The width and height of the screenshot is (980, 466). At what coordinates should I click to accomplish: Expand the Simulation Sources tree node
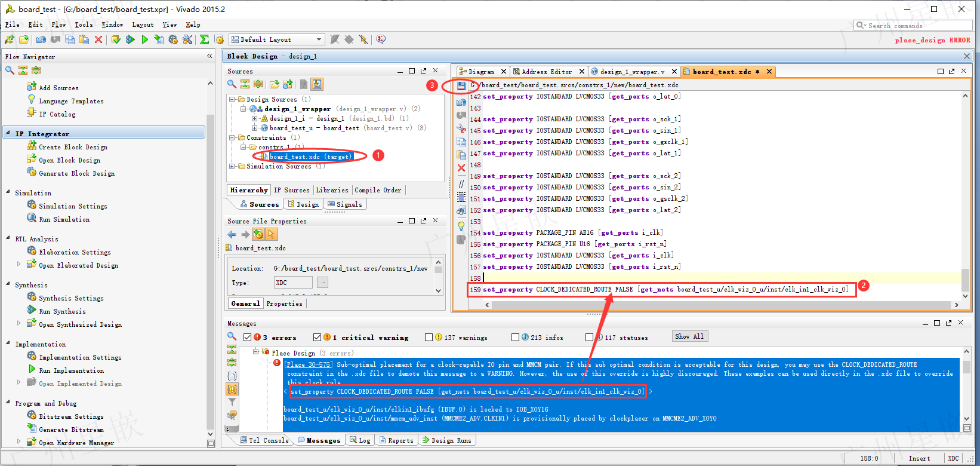click(232, 166)
